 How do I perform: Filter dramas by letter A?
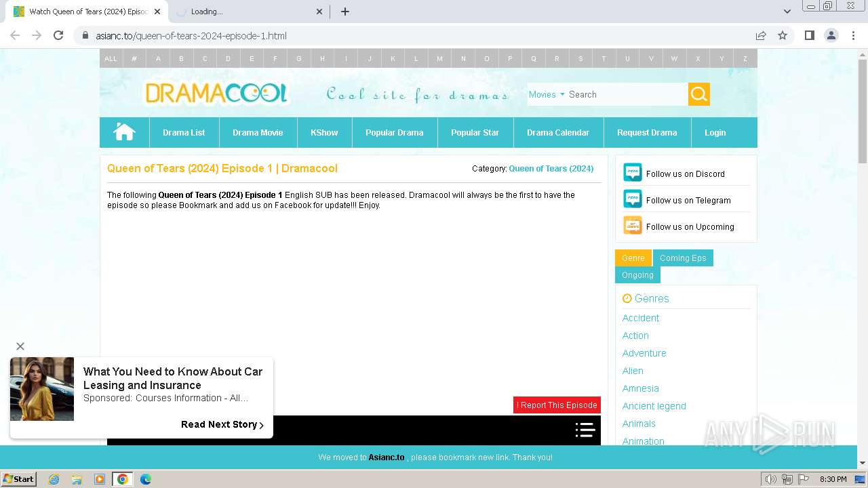coord(158,58)
